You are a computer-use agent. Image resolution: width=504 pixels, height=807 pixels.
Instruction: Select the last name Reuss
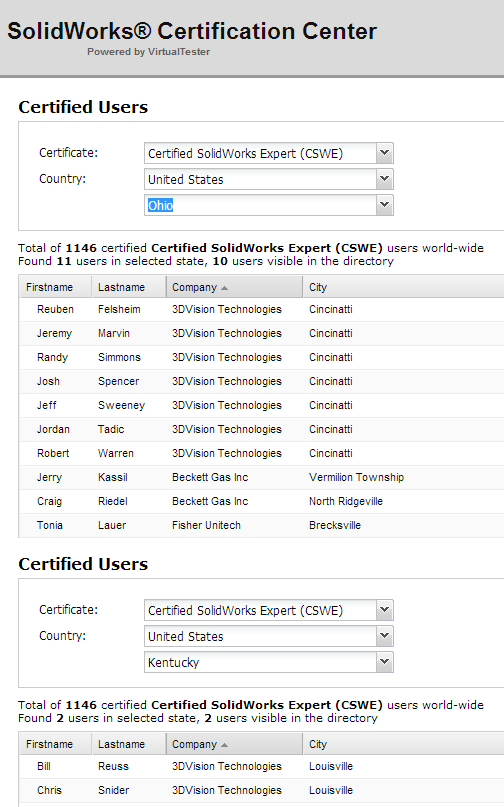pyautogui.click(x=113, y=766)
